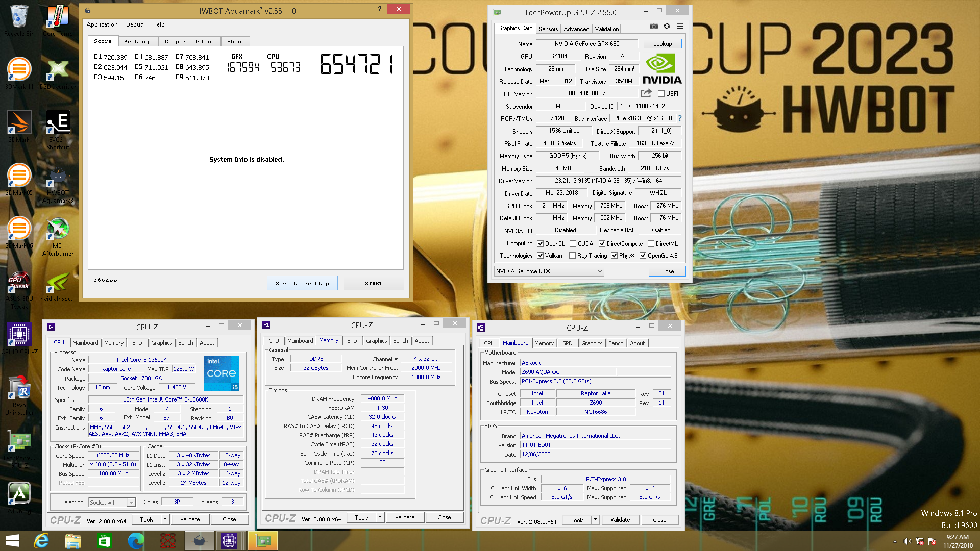Toggle UEFI checkbox in GPU-Z
Screen dimensions: 980x551
(661, 94)
